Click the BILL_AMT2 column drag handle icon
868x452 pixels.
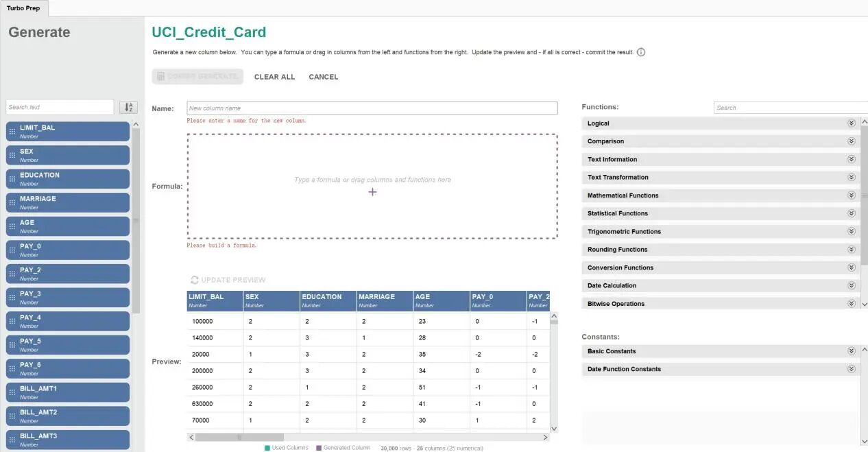click(12, 416)
